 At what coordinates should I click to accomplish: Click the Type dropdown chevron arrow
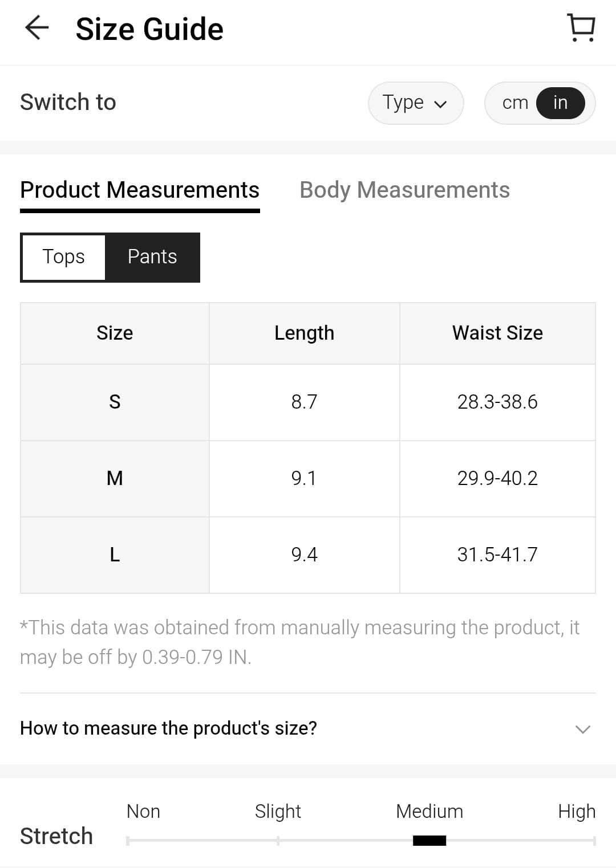(x=440, y=104)
